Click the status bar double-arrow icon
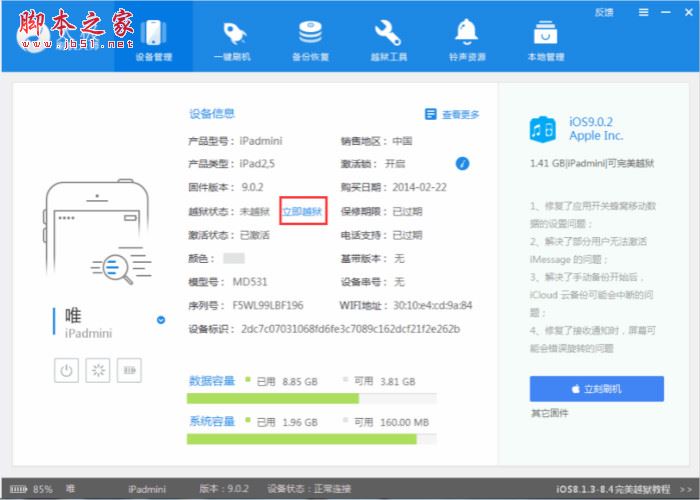This screenshot has width=700, height=500. point(686,489)
